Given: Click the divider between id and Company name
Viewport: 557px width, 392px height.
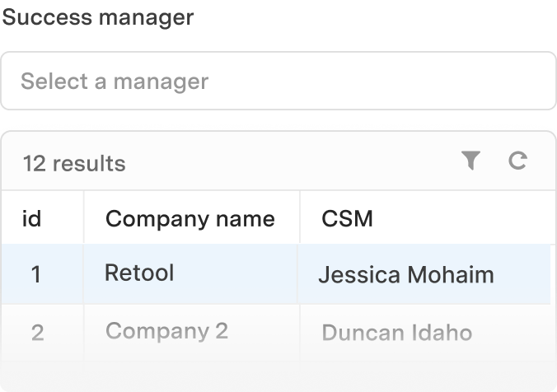Looking at the screenshot, I should tap(84, 217).
